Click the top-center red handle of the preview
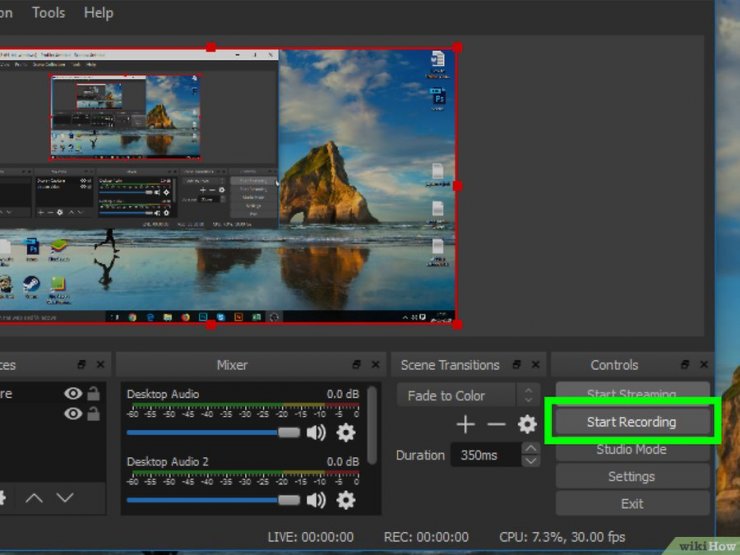The image size is (740, 555). coord(211,47)
